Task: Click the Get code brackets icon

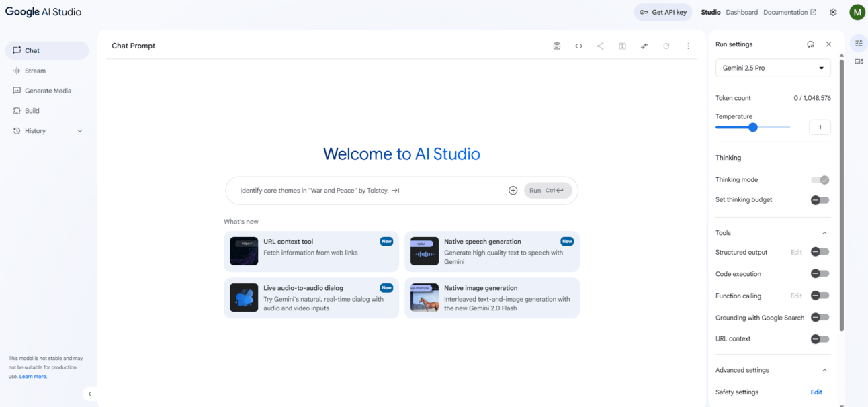Action: pos(578,46)
